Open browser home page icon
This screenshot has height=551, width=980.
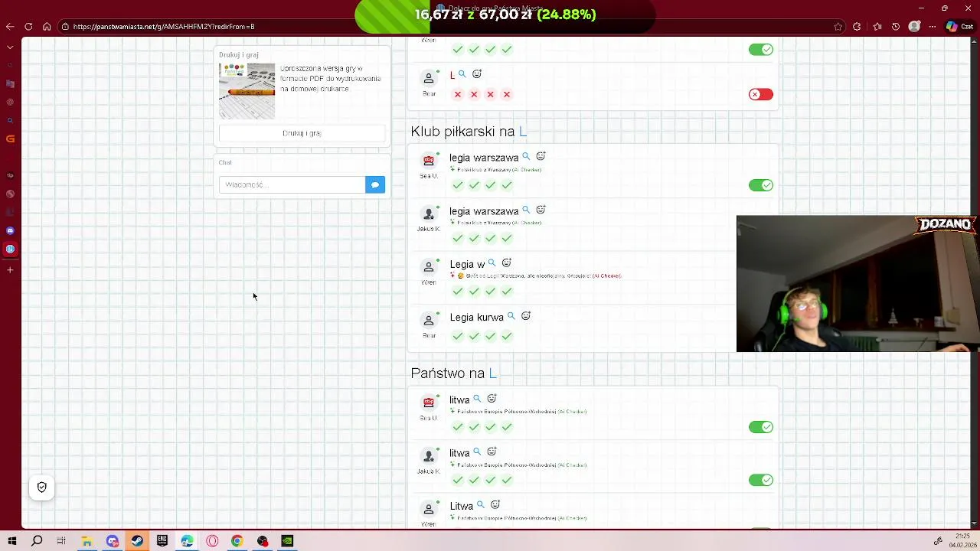47,27
